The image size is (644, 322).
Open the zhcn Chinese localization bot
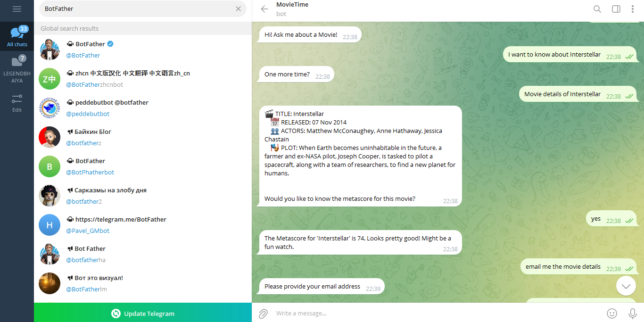point(143,79)
